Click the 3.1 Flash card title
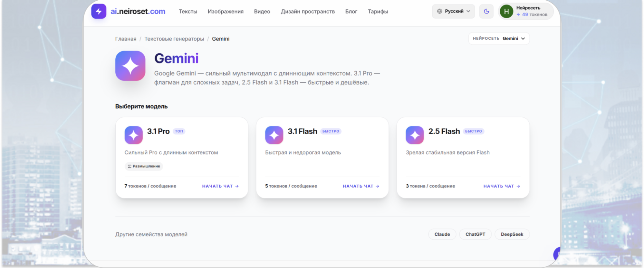644x268 pixels. [x=303, y=131]
